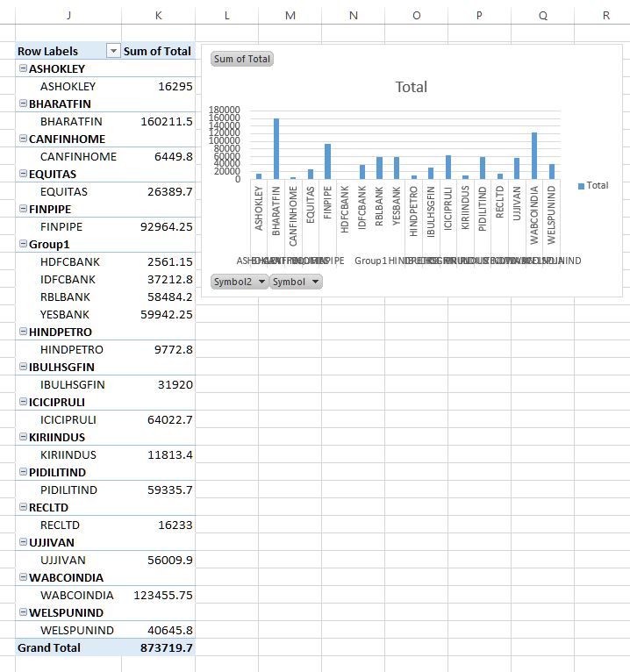Collapse the KIRIINDUS group
This screenshot has height=672, width=630.
[x=24, y=437]
